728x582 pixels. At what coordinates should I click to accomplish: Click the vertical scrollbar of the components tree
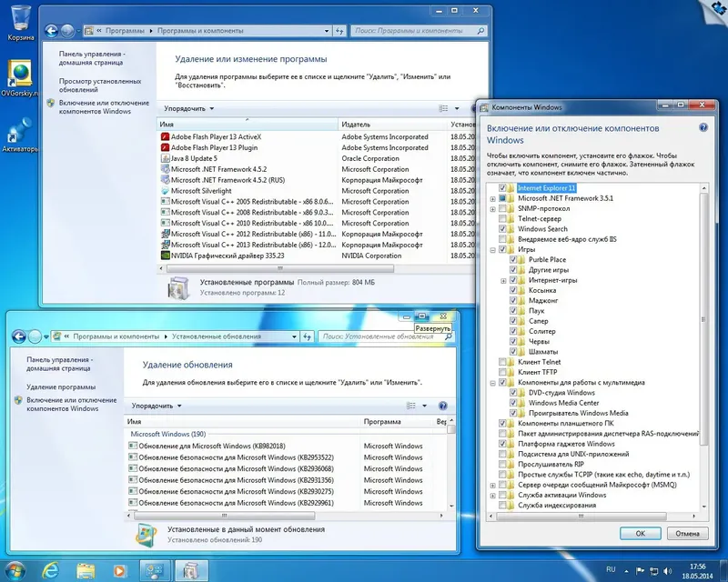click(703, 319)
